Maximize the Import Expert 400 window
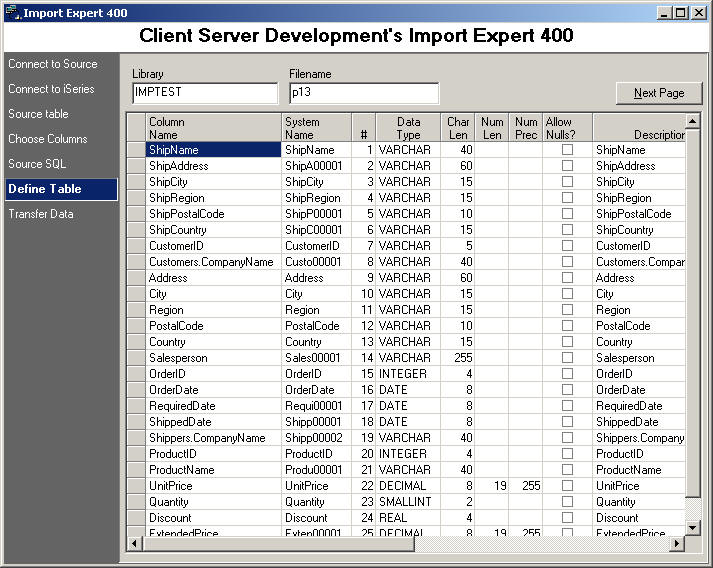Screen dimensions: 713x568 tap(681, 13)
